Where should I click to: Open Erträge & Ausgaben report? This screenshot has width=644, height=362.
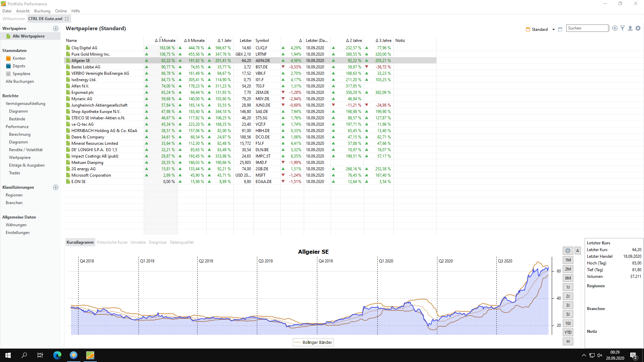coord(27,165)
